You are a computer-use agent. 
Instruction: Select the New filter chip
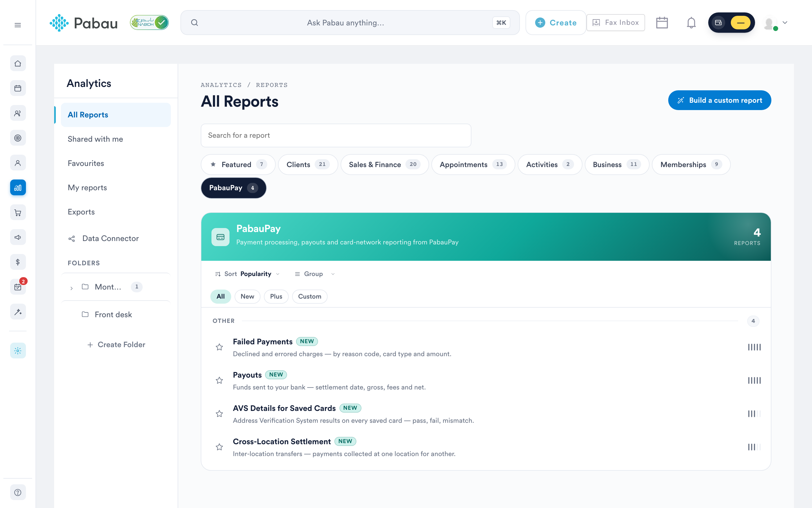[247, 296]
